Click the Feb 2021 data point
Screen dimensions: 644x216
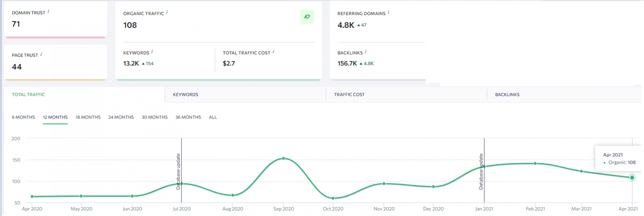(x=535, y=163)
